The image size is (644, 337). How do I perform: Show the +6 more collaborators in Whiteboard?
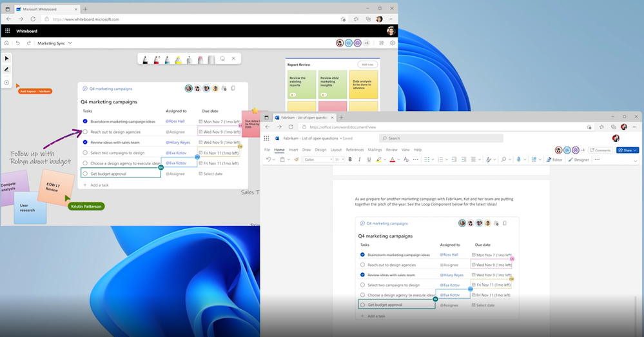pos(366,43)
